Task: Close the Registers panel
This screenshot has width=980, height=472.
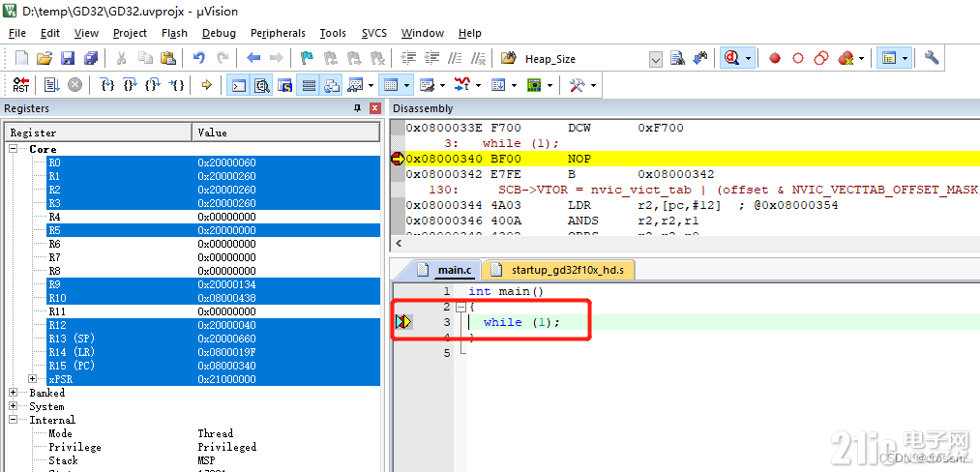Action: tap(375, 108)
